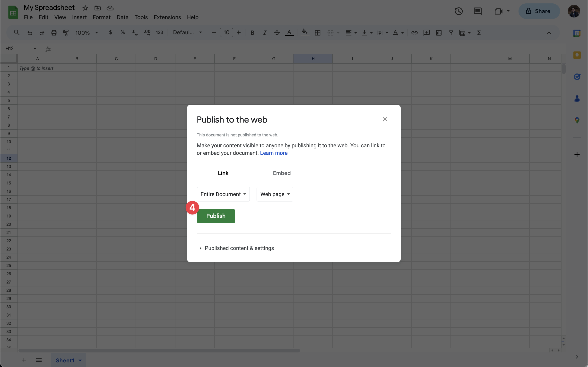Image resolution: width=588 pixels, height=367 pixels.
Task: Click the insert chart icon
Action: (439, 33)
